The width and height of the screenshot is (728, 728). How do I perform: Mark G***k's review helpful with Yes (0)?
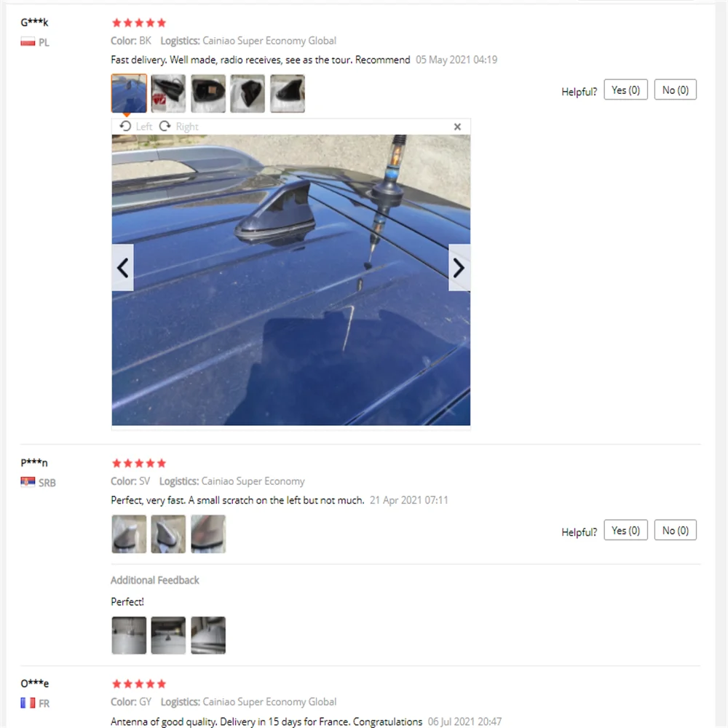(625, 90)
